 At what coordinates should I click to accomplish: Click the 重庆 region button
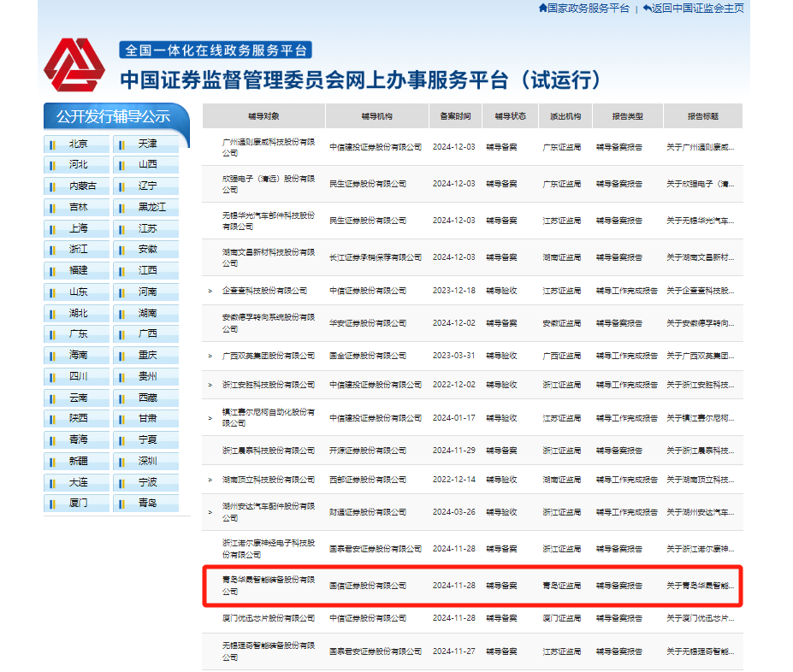(x=146, y=355)
